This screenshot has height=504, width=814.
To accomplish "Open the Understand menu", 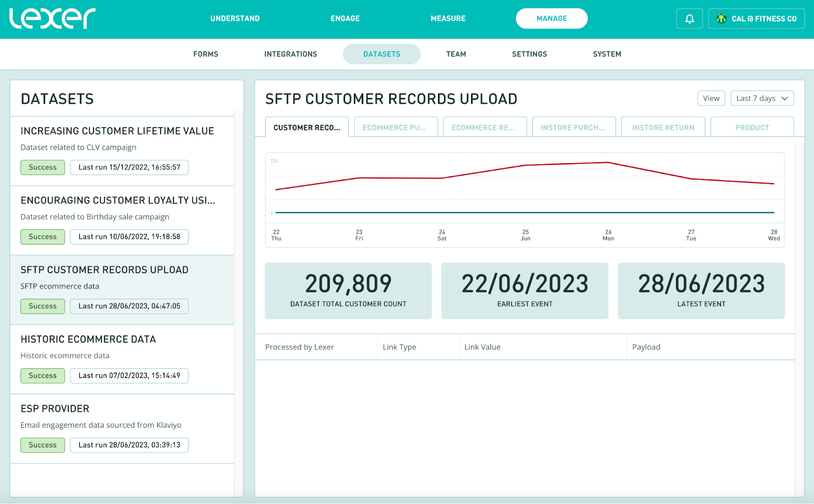I will pyautogui.click(x=235, y=19).
